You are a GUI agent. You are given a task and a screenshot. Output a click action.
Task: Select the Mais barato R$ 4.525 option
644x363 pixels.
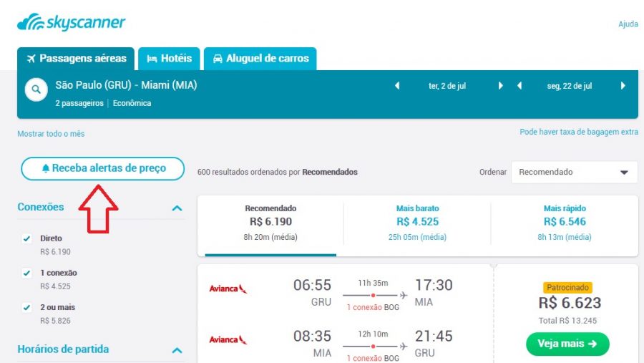point(417,221)
